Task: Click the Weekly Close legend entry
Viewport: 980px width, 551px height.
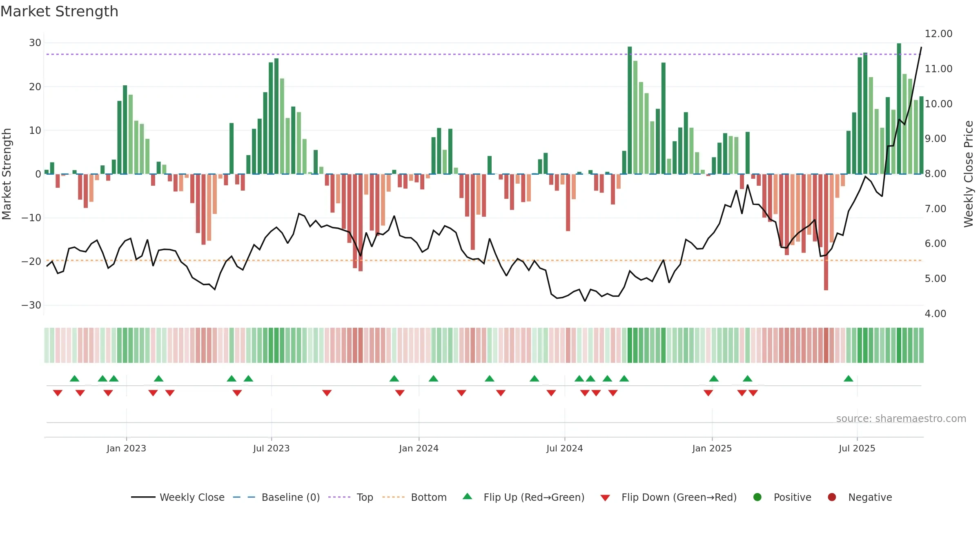Action: pyautogui.click(x=178, y=497)
